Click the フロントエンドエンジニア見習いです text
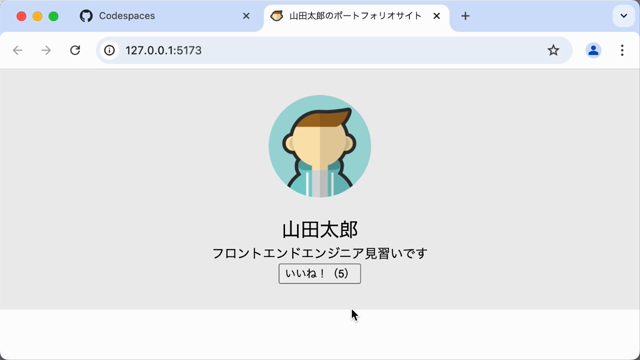This screenshot has width=640, height=360. pos(320,253)
